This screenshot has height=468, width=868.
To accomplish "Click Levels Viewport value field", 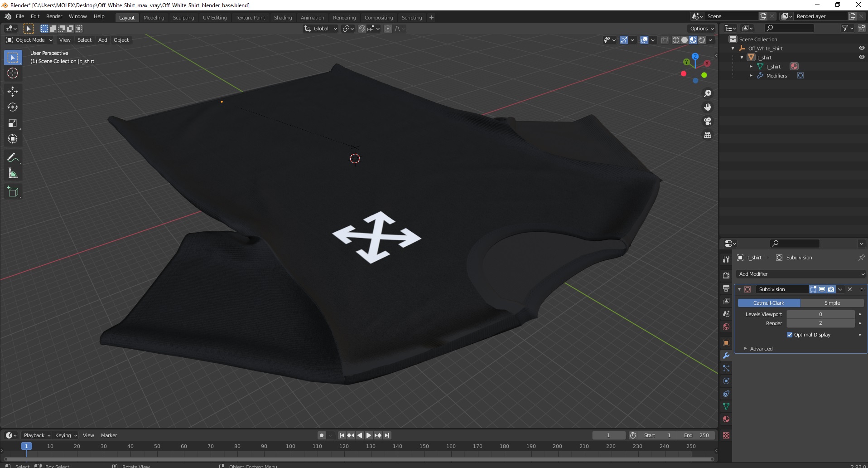I will (x=820, y=314).
